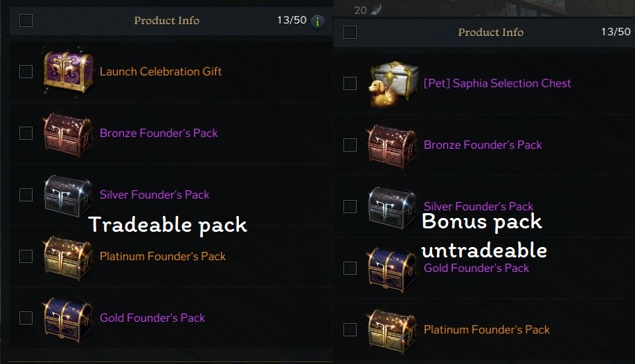This screenshot has width=635, height=364.
Task: Tick the checkbox beside left Platinum Founder's Pack
Action: [x=26, y=256]
